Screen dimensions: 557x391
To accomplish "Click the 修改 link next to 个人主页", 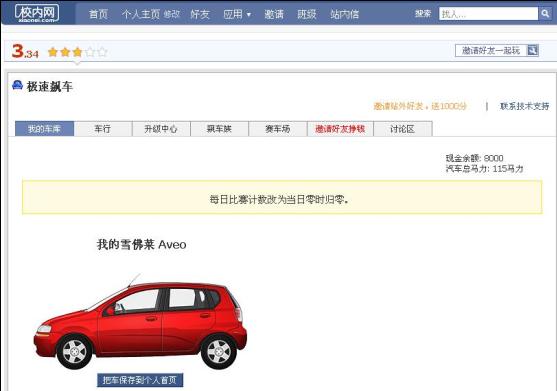I will (x=172, y=14).
